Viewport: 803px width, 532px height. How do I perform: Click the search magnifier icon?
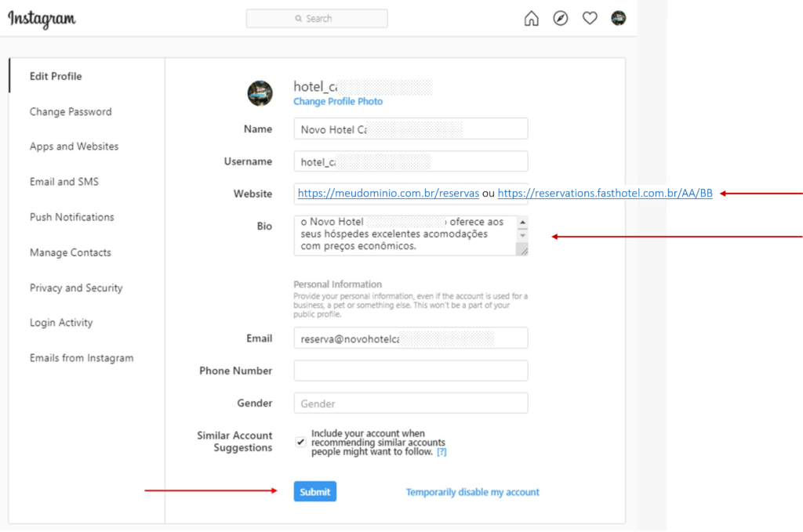point(299,19)
